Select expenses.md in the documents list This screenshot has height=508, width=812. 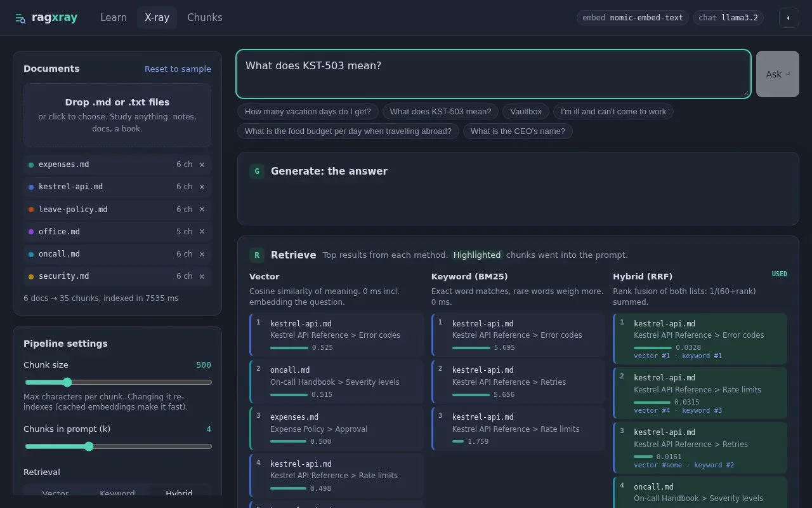pyautogui.click(x=117, y=164)
